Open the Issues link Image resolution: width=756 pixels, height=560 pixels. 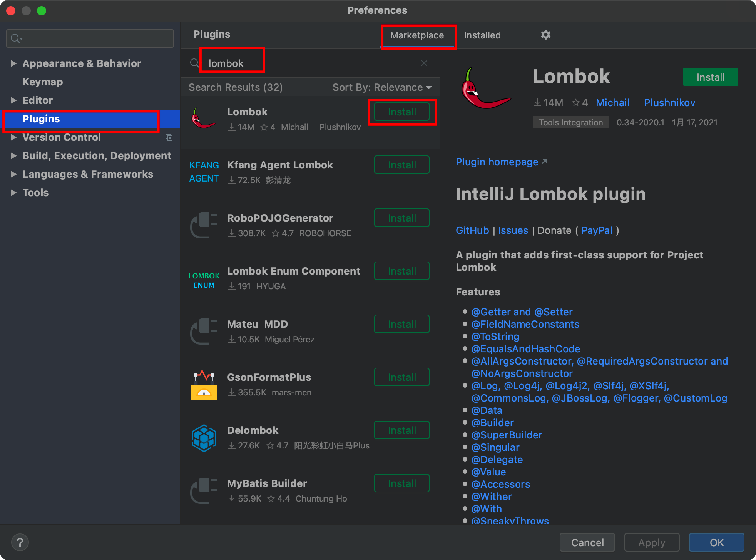[x=513, y=230]
